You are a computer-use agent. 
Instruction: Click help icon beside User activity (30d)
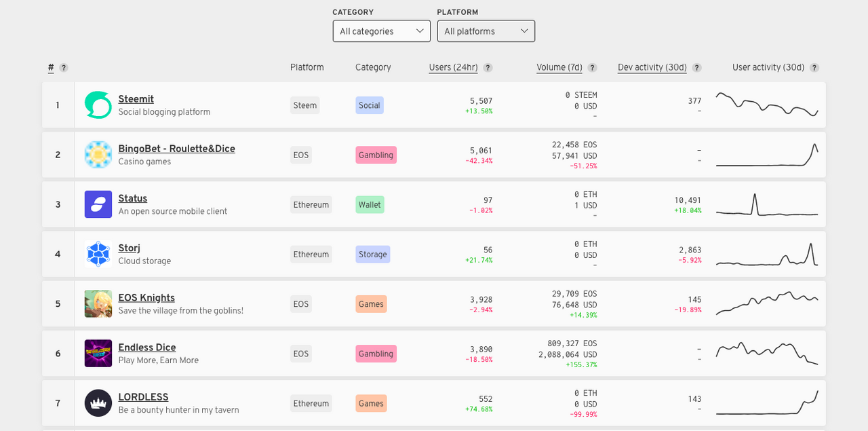[x=814, y=68]
